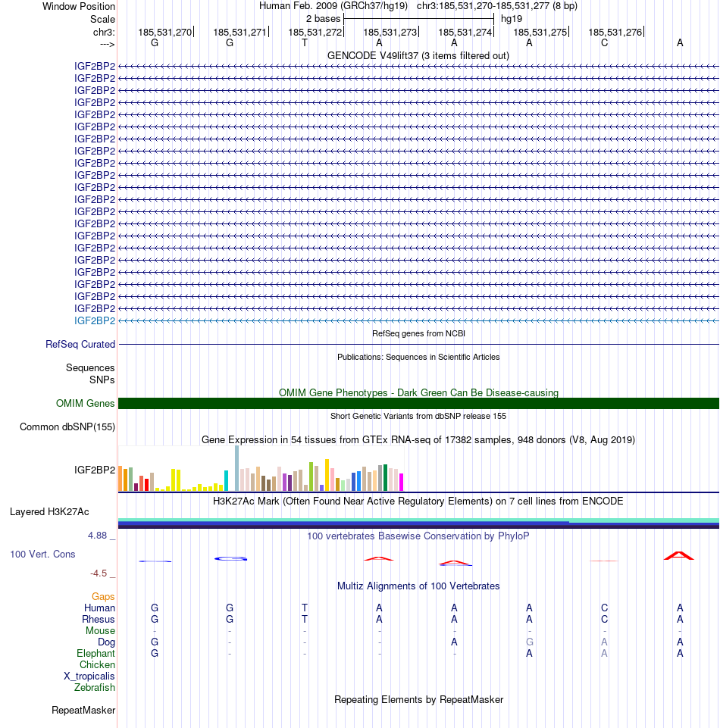
Task: Click the X_tropicalis alignment row label
Action: (x=89, y=676)
